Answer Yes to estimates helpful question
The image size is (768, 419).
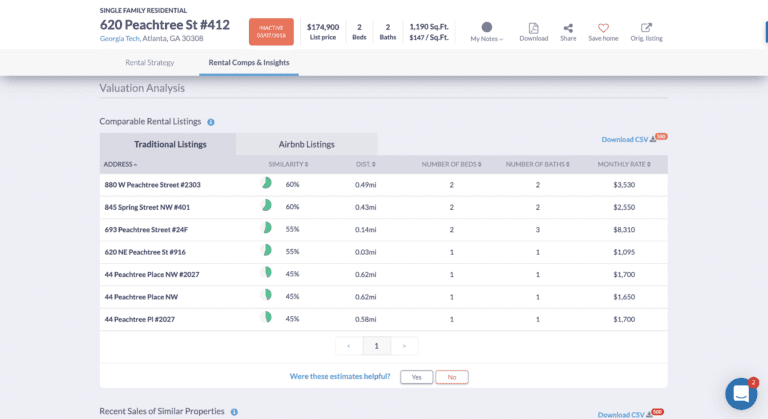pos(416,377)
